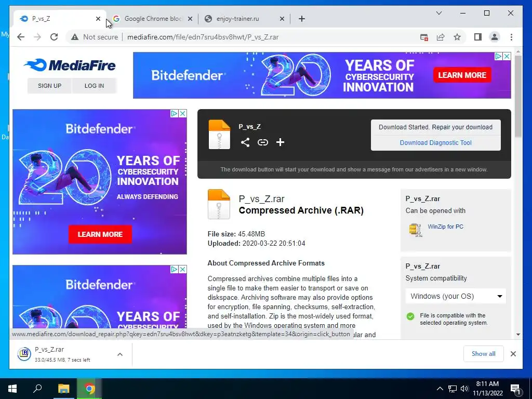Open File Explorer from taskbar
The height and width of the screenshot is (399, 532).
click(63, 389)
